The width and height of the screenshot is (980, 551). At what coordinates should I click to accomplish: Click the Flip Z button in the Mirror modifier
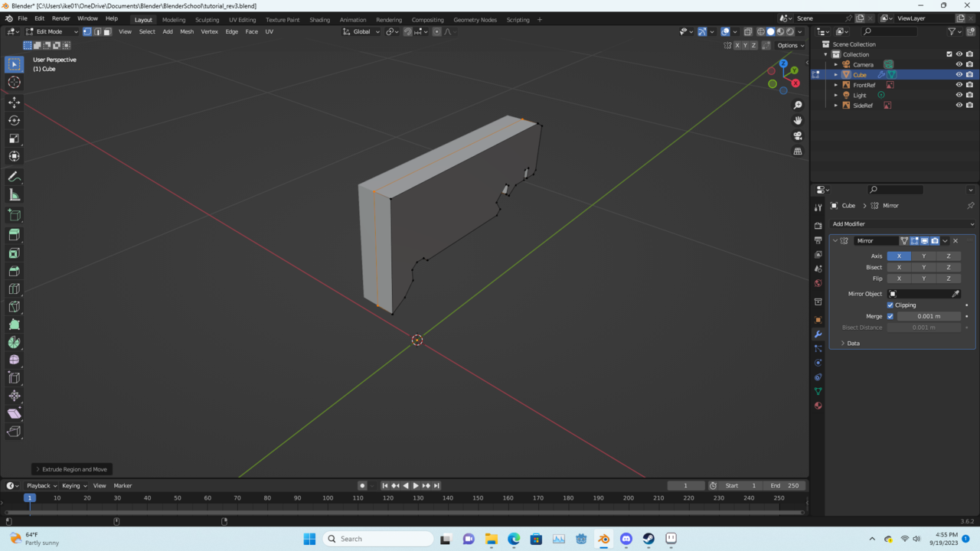(948, 278)
